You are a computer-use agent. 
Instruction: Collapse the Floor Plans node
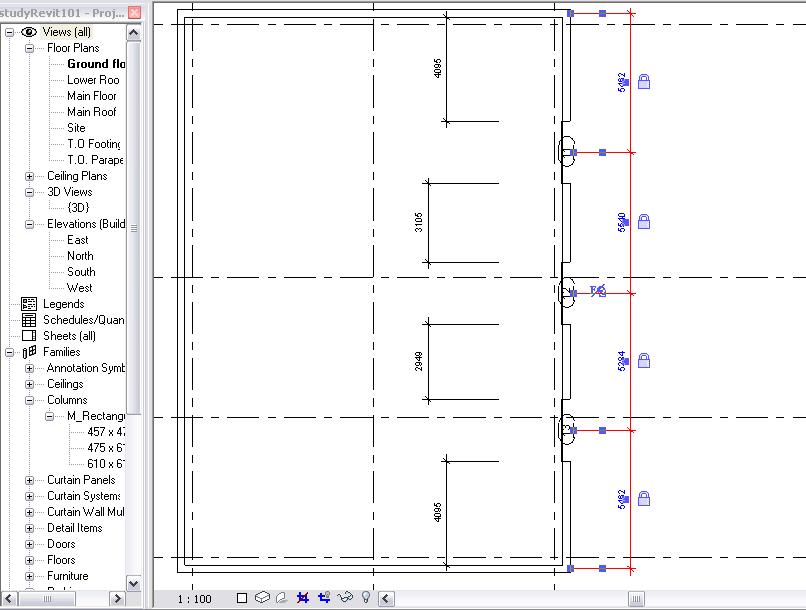[x=29, y=48]
